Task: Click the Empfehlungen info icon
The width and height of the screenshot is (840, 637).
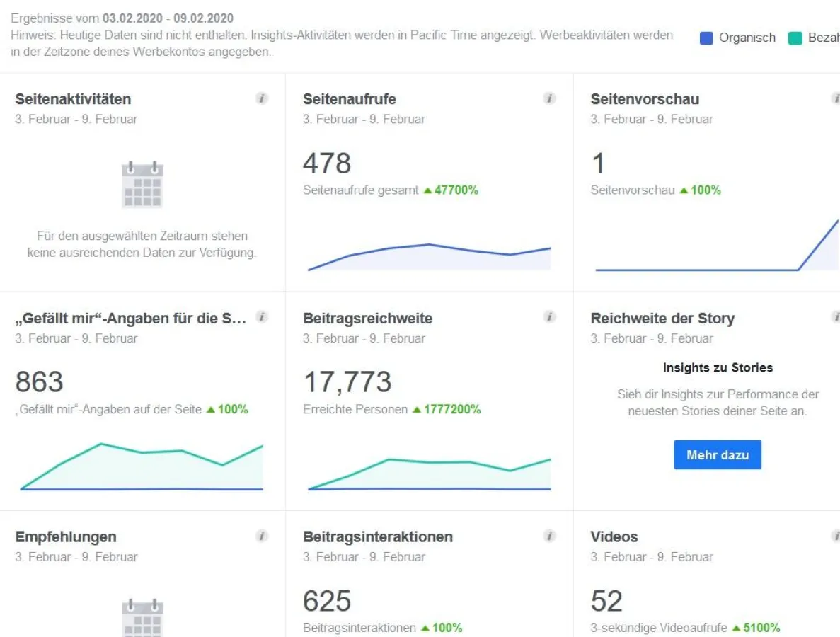Action: 262,536
